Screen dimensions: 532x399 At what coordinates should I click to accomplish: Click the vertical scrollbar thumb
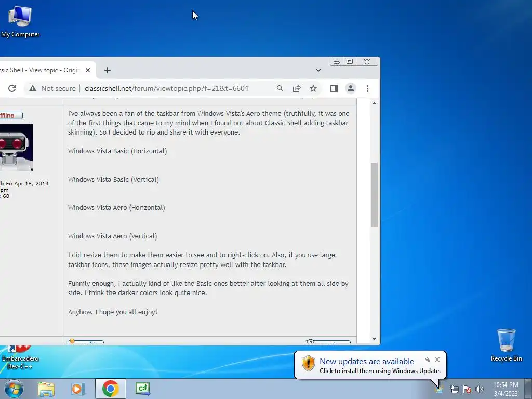374,194
